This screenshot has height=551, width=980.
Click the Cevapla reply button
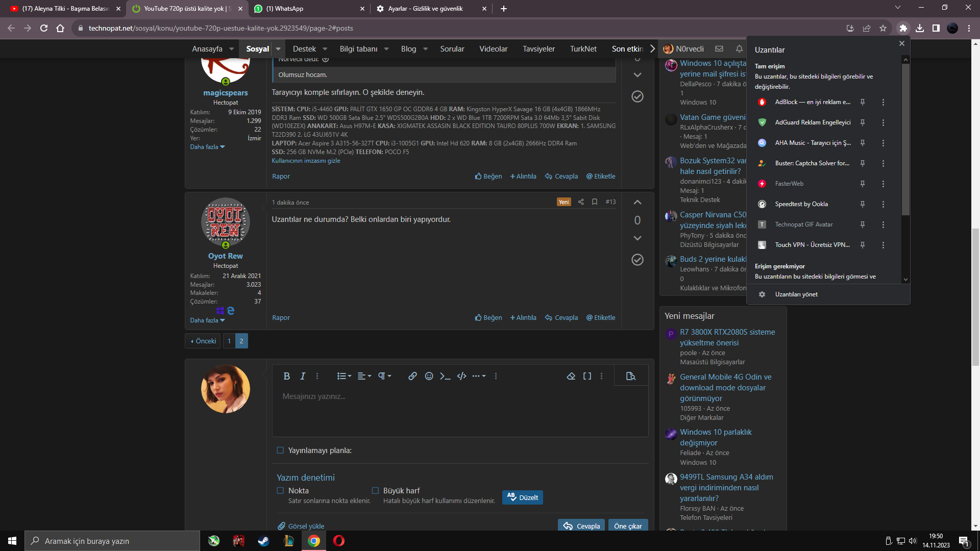click(x=581, y=525)
